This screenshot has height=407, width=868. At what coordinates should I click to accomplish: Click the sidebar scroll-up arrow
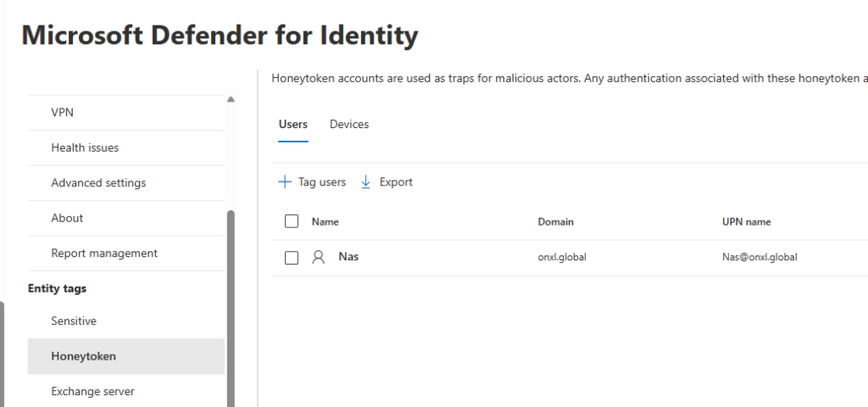click(231, 99)
